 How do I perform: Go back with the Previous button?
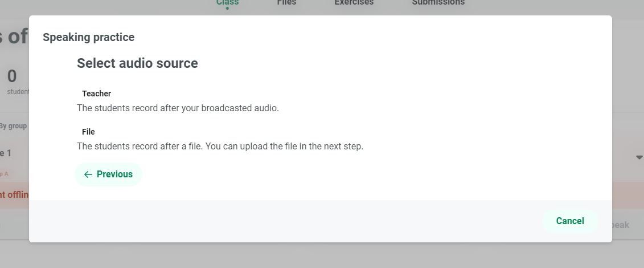coord(108,174)
